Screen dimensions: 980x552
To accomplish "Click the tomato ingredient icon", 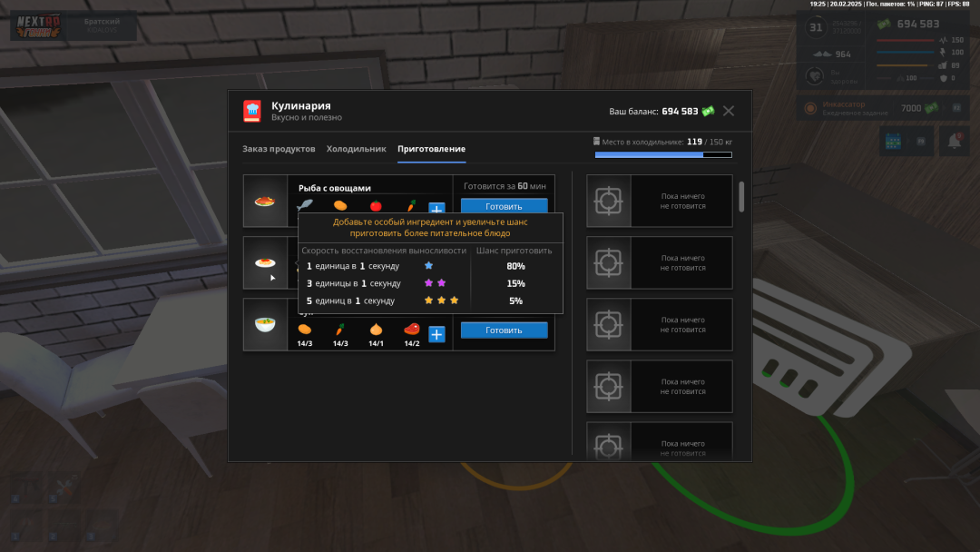I will click(x=376, y=206).
